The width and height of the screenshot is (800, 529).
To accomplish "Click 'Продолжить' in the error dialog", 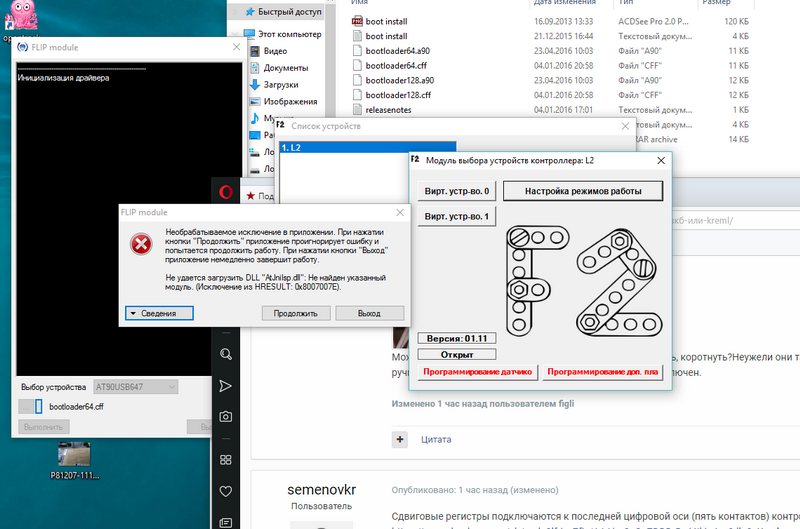I will coord(296,313).
